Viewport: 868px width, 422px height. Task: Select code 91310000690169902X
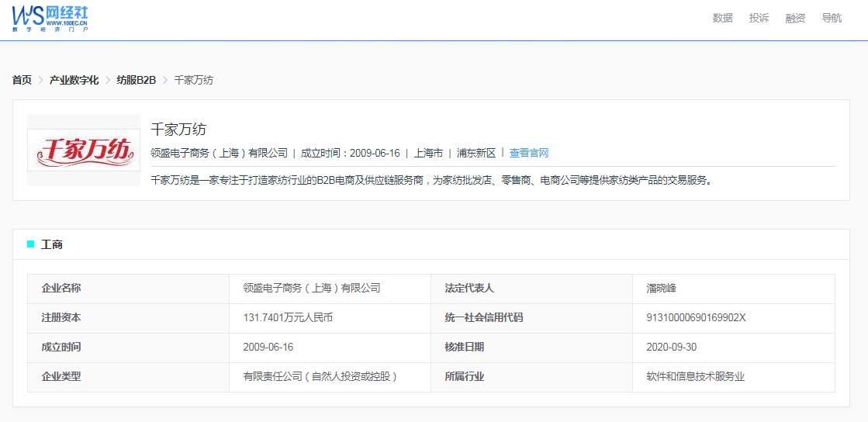(x=697, y=318)
